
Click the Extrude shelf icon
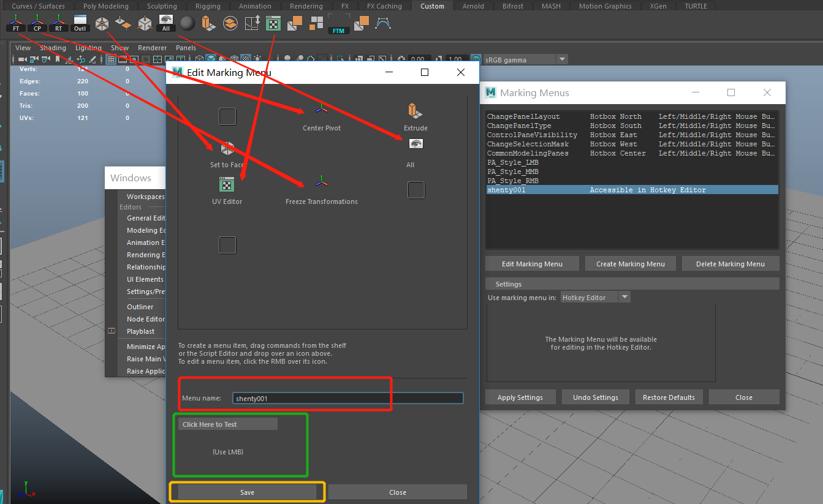tap(209, 23)
